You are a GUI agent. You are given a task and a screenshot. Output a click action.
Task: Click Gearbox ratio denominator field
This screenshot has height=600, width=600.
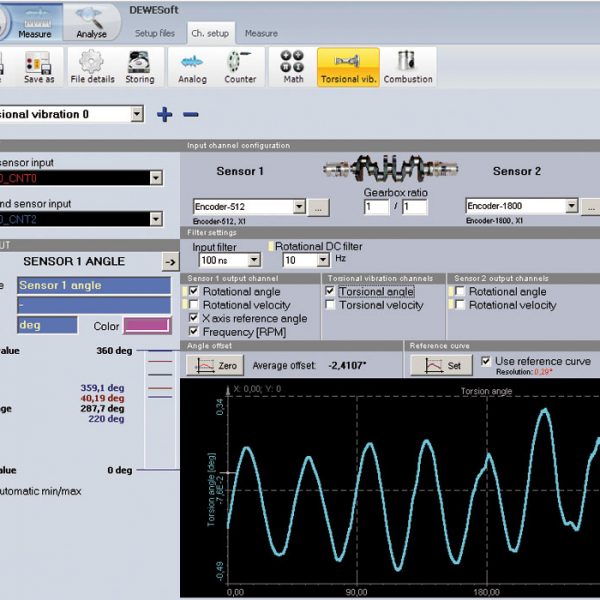[414, 207]
